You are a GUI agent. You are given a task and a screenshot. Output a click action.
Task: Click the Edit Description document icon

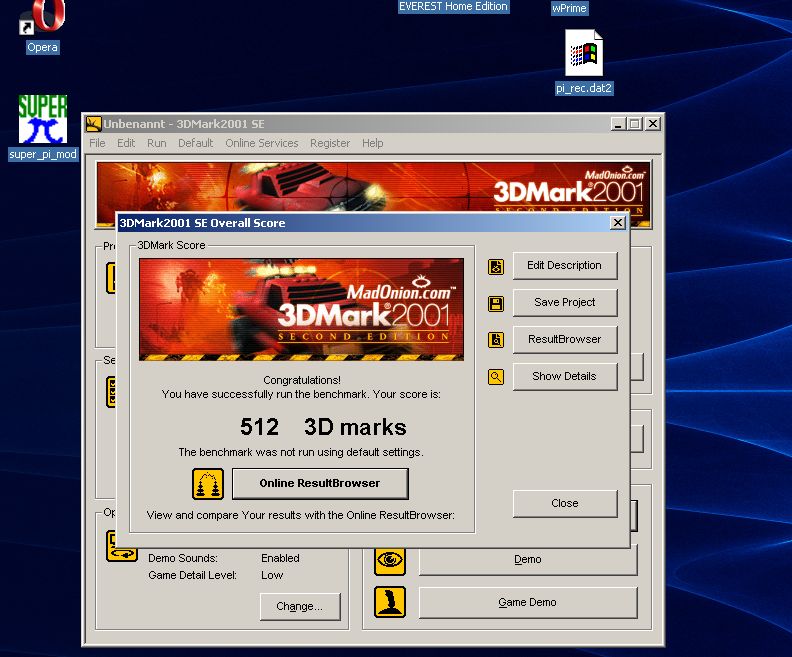[x=496, y=266]
